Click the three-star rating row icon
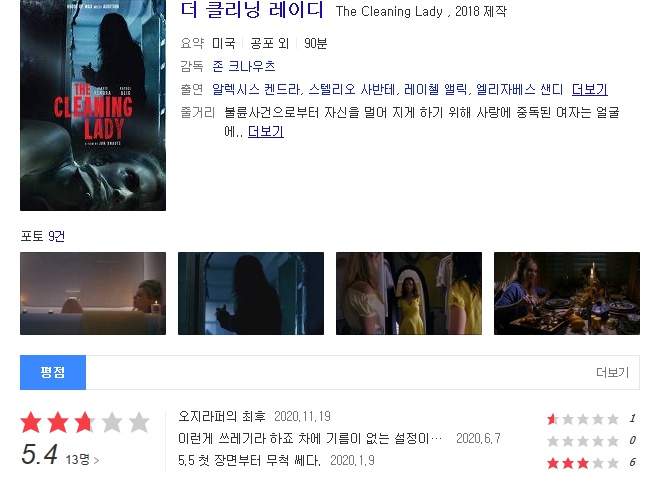The image size is (660, 482). pos(583,463)
